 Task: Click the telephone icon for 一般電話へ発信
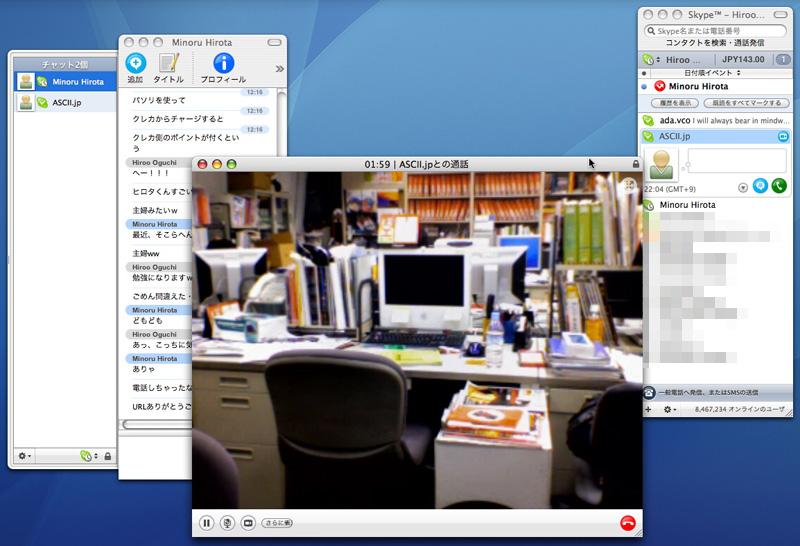point(649,392)
